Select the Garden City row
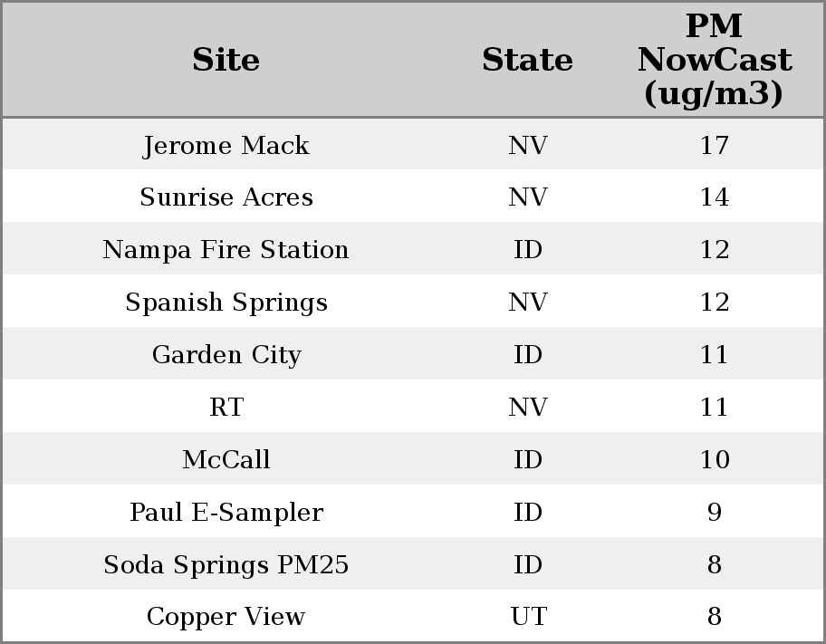 coord(226,355)
